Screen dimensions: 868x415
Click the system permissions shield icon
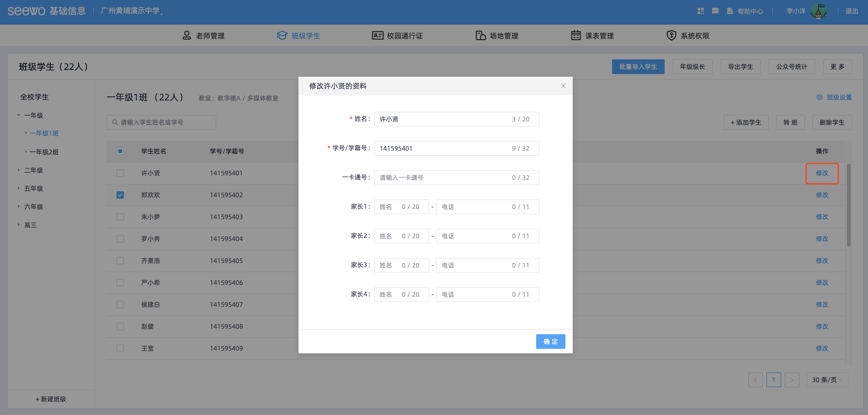click(671, 36)
